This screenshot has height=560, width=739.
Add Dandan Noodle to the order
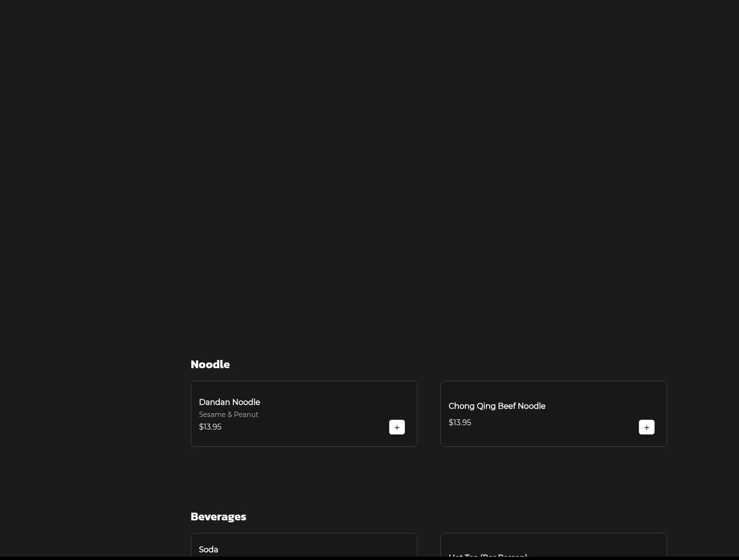(397, 427)
